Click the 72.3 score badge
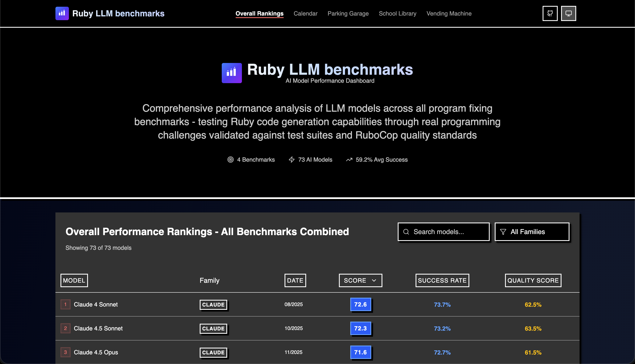 click(x=361, y=329)
